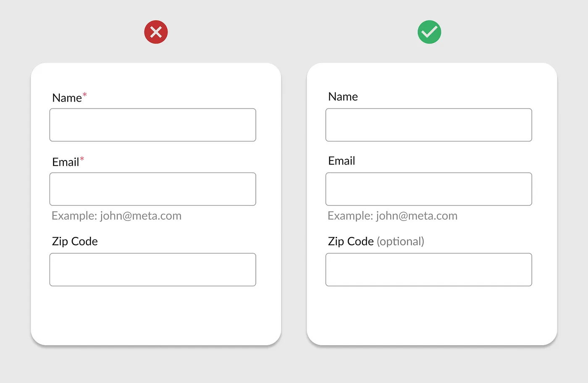Click the red X icon above left form

point(156,32)
